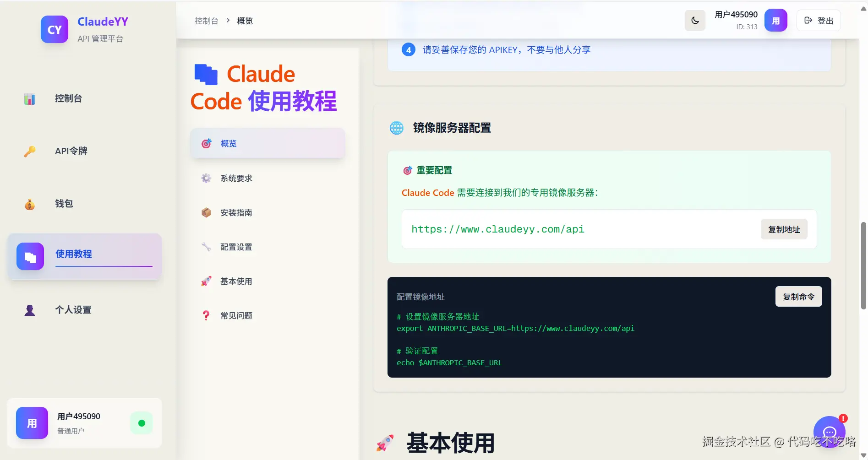Click the 登出 logout button
This screenshot has height=460, width=868.
pyautogui.click(x=819, y=21)
